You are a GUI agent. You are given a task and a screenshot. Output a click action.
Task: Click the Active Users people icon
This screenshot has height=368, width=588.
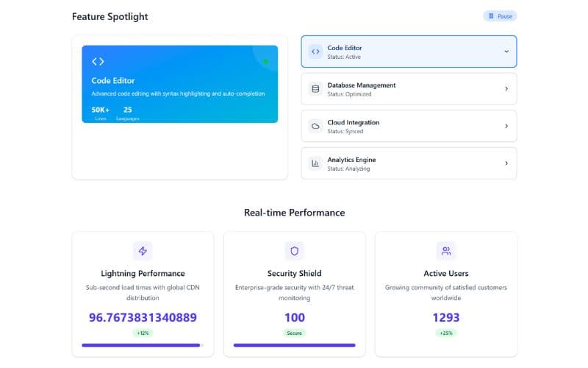(445, 251)
